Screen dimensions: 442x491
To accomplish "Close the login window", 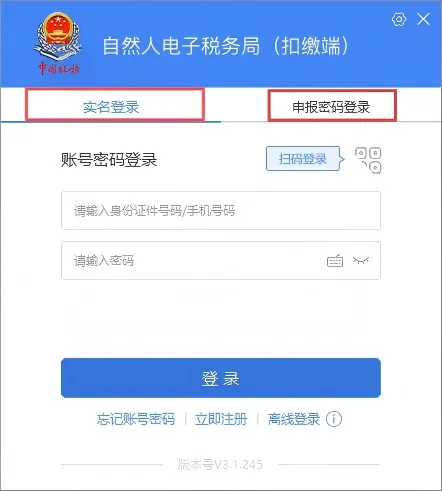I will (x=423, y=19).
